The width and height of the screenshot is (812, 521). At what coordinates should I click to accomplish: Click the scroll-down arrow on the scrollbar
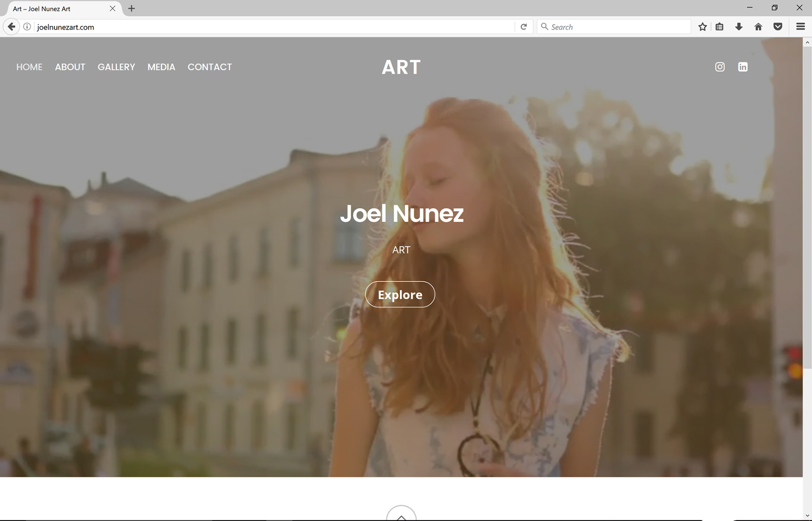(x=807, y=515)
